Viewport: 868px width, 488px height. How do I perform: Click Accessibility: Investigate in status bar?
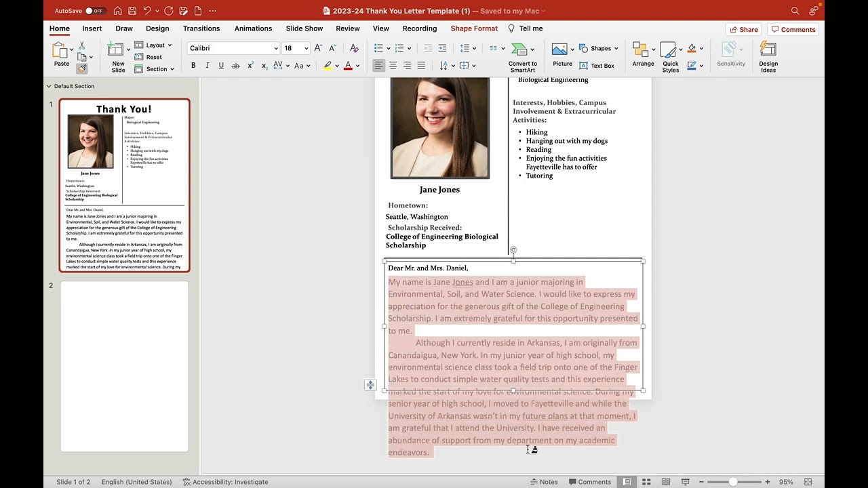226,482
